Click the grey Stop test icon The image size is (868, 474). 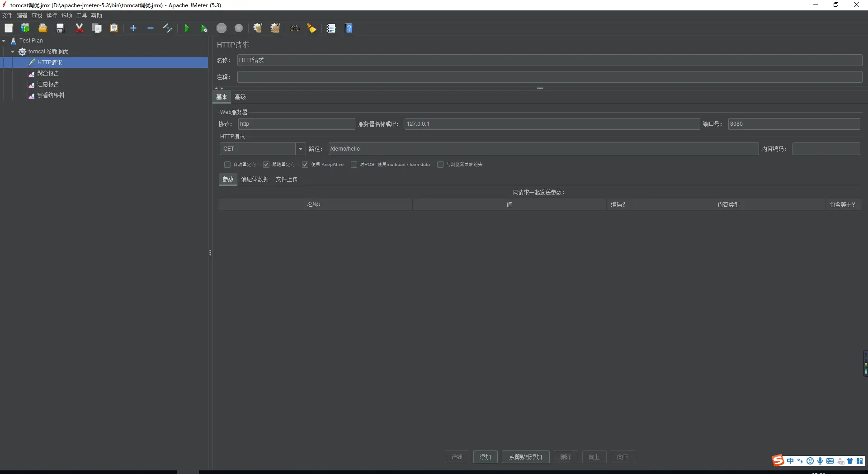[x=222, y=28]
